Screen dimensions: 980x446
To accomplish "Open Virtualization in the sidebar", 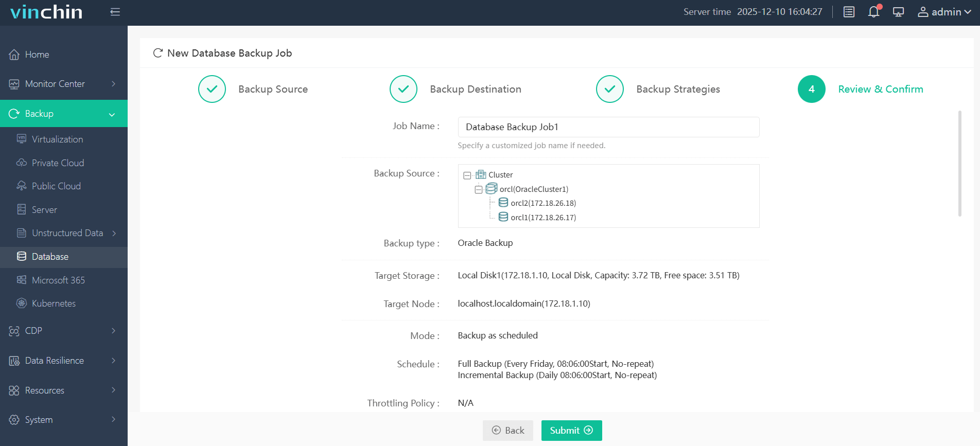I will pyautogui.click(x=57, y=139).
